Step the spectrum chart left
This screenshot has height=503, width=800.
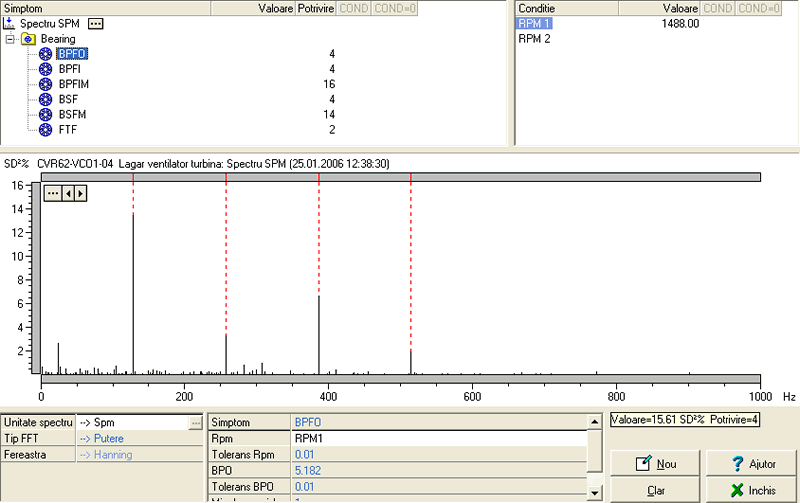pos(68,193)
